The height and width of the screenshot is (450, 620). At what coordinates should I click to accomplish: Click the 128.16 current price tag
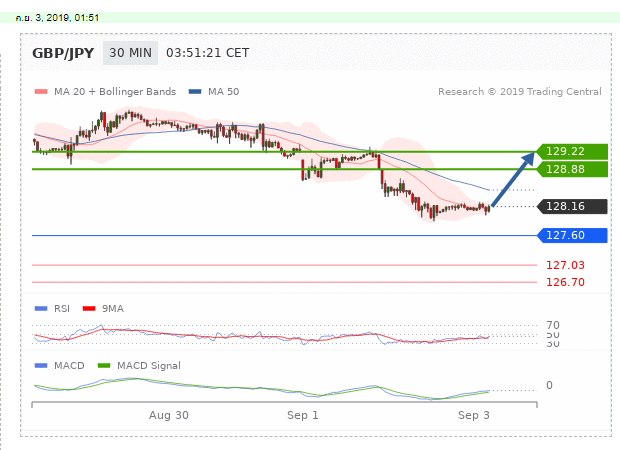pos(572,206)
